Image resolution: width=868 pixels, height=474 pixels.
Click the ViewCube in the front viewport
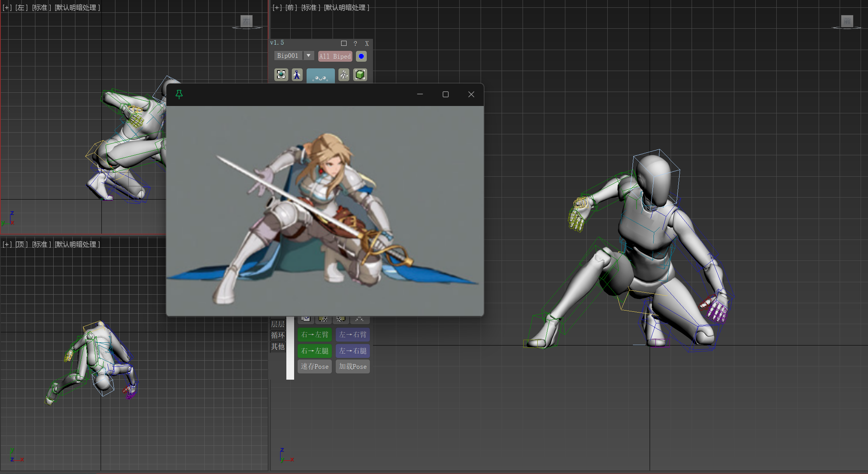[x=847, y=21]
